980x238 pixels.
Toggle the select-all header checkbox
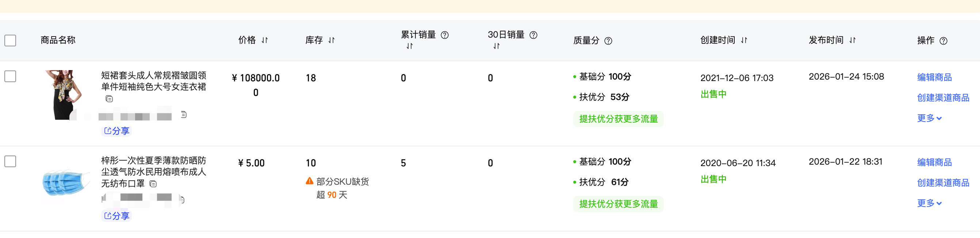10,41
